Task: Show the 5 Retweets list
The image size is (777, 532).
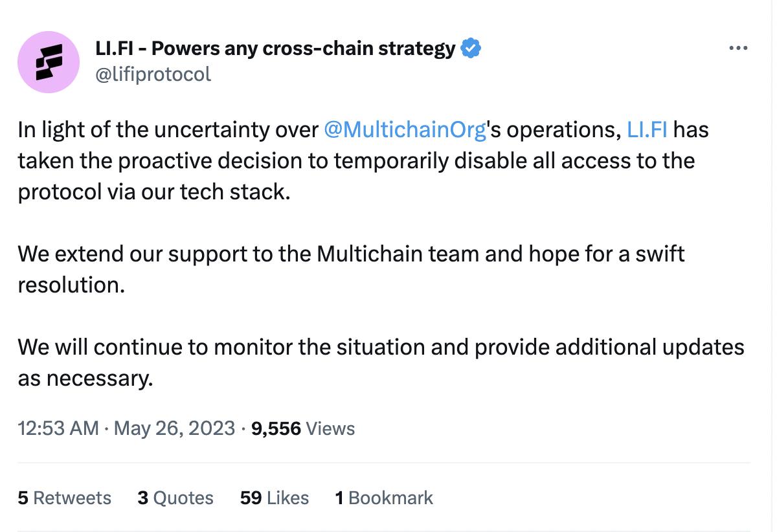Action: click(x=65, y=498)
